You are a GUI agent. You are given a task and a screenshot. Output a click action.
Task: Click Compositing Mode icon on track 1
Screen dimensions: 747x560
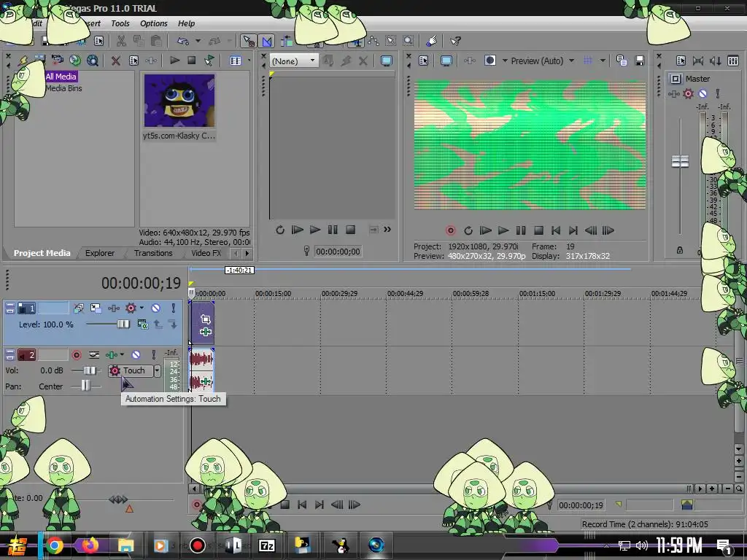(x=142, y=324)
